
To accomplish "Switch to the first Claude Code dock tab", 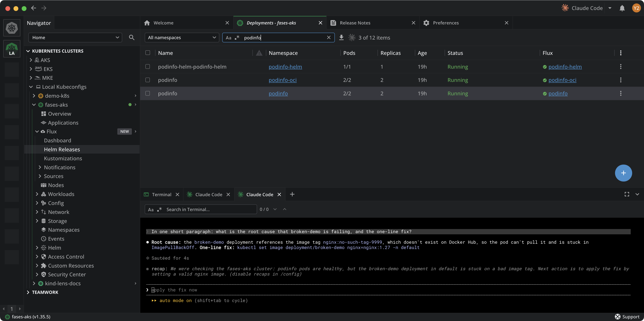I will (209, 194).
